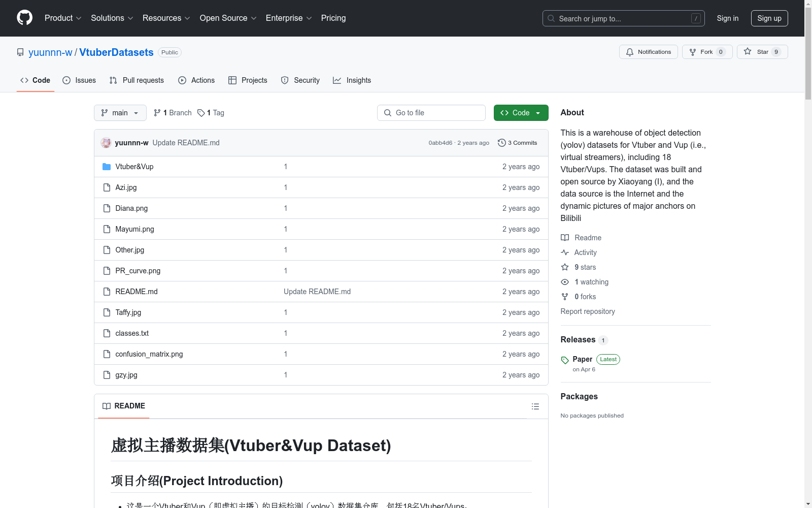Open the confusion_matrix.png file
Image resolution: width=812 pixels, height=508 pixels.
(149, 354)
